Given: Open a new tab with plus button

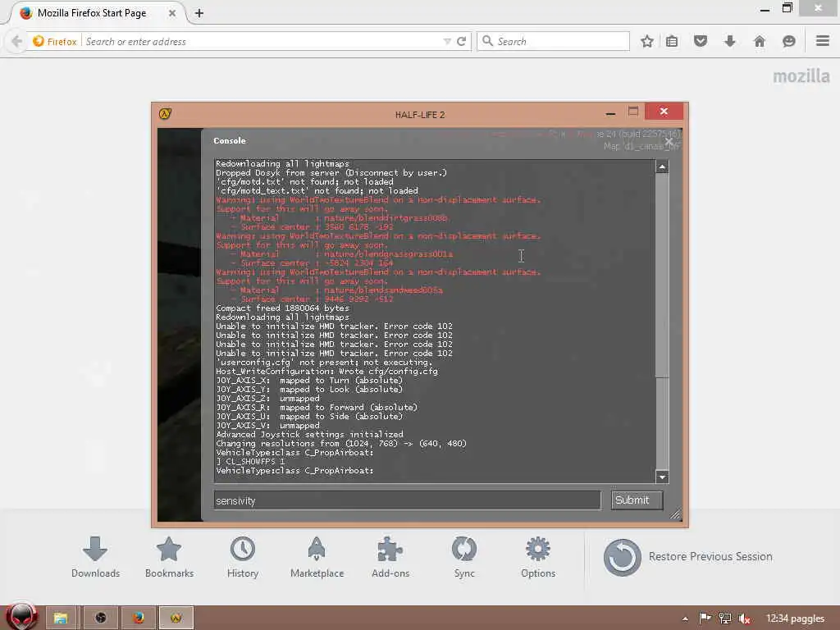Looking at the screenshot, I should coord(199,13).
